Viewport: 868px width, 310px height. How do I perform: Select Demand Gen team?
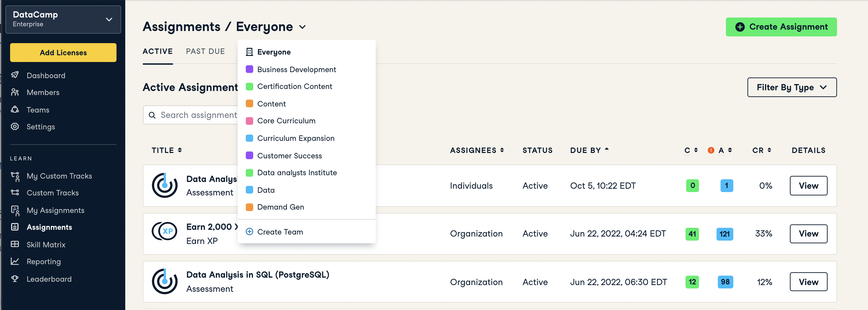(x=307, y=207)
